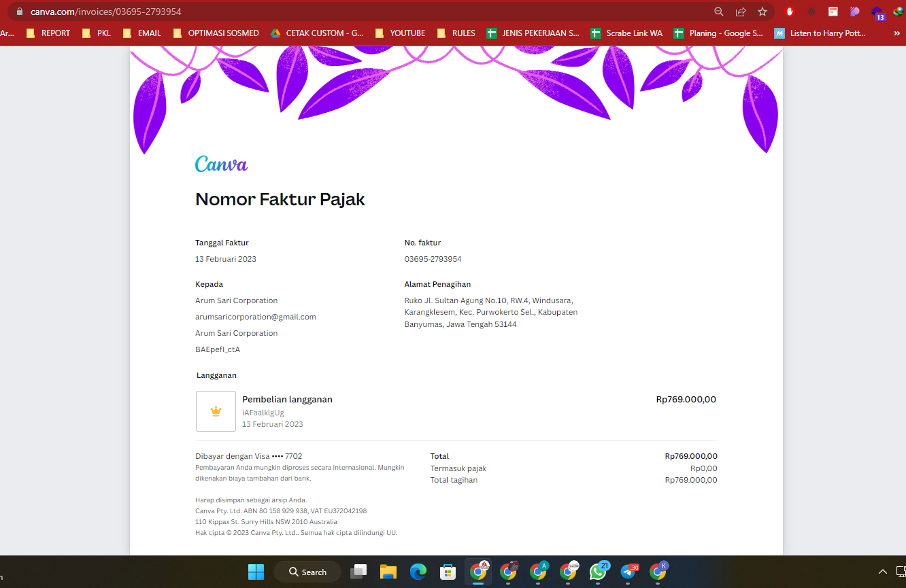Click the Alamat Penagihan label
Viewport: 906px width, 588px height.
coord(437,284)
